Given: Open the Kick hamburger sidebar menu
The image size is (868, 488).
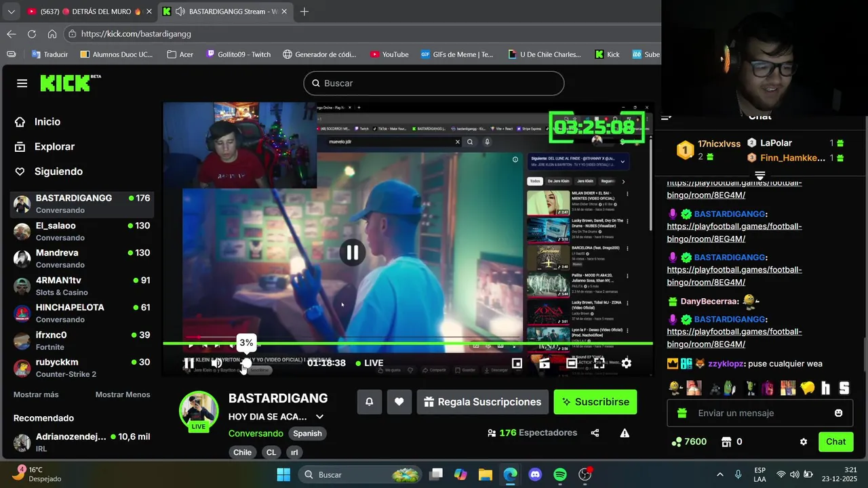Looking at the screenshot, I should 22,83.
